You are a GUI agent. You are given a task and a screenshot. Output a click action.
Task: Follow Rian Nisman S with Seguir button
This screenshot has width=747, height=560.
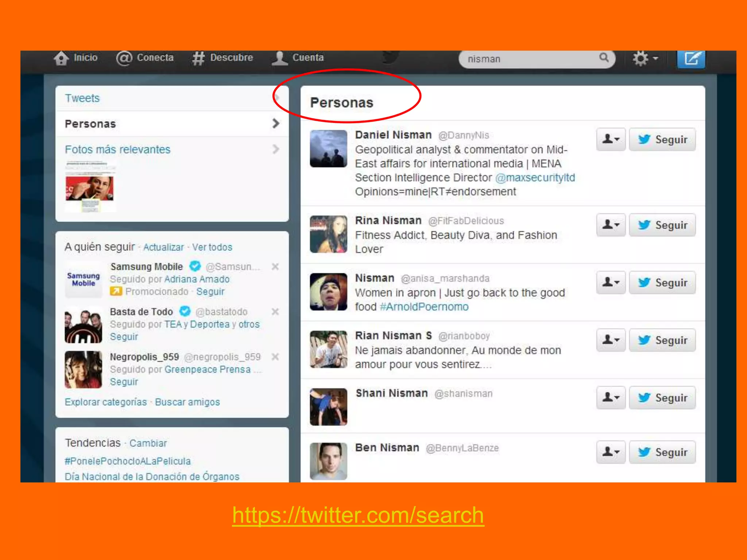coord(662,340)
